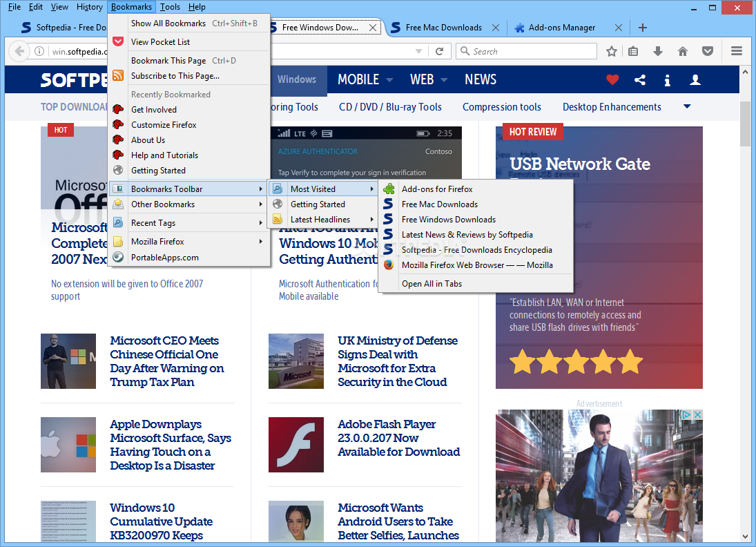Open the CD / DVD / Blu-ray Tools category
Viewport: 756px width, 547px height.
pyautogui.click(x=390, y=107)
